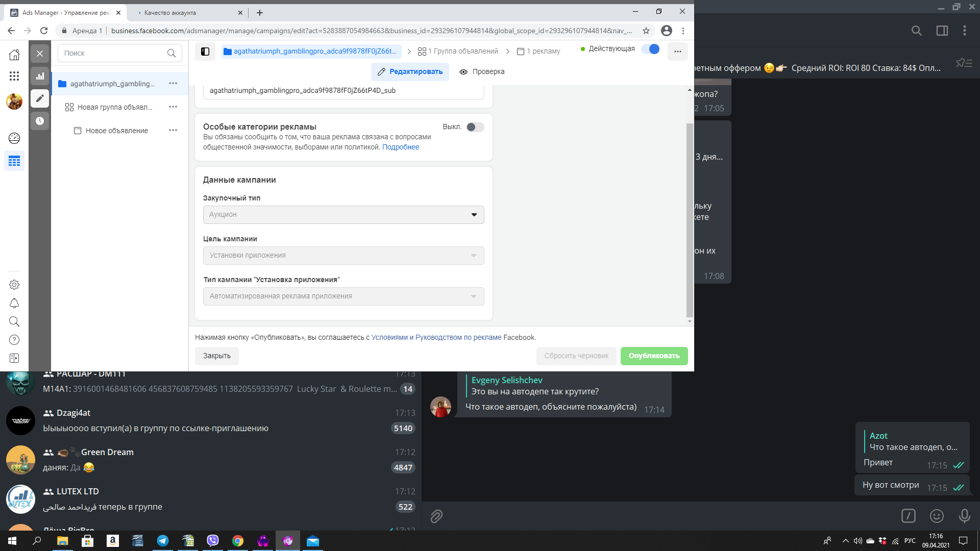Click the sidebar search magnifier icon
The image size is (980, 551).
click(14, 321)
